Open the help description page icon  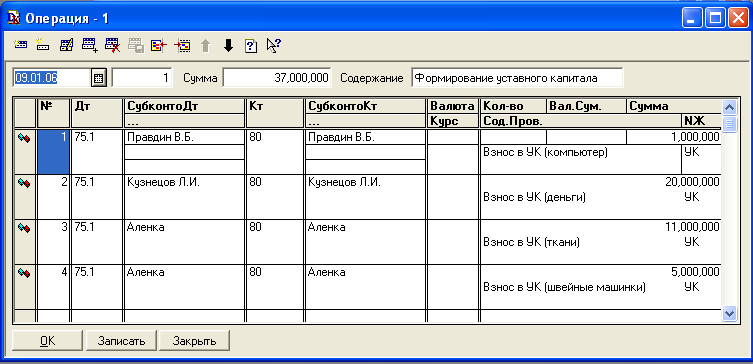point(251,46)
